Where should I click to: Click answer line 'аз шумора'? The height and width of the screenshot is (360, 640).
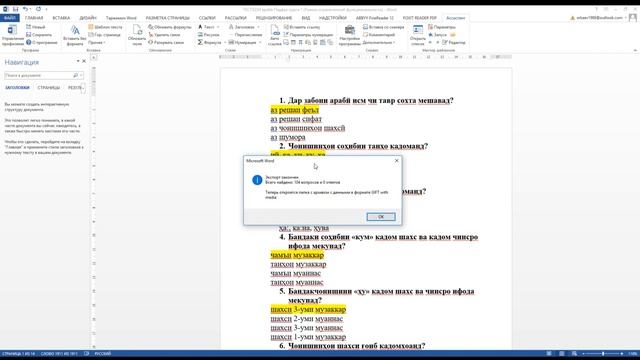click(288, 137)
